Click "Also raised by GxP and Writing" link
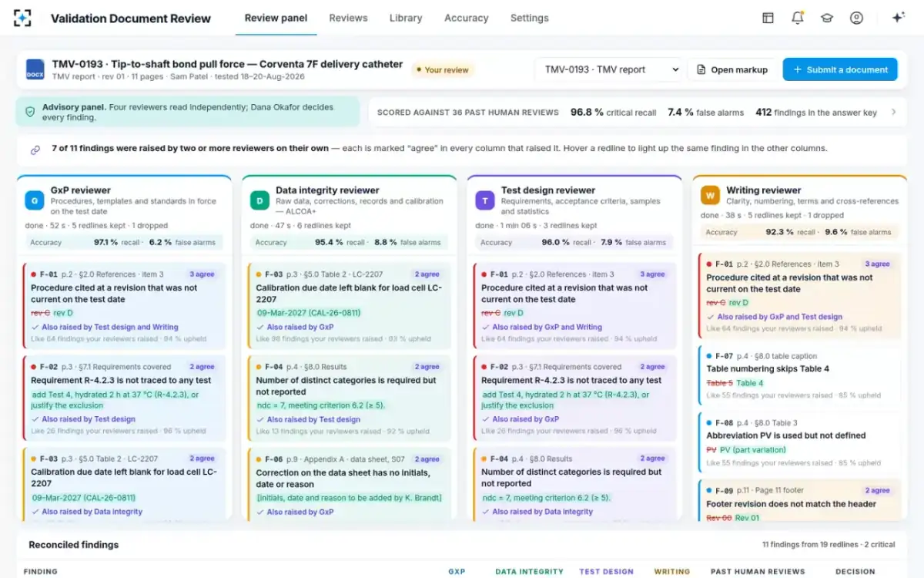Screen dimensions: 924x578 [547, 327]
